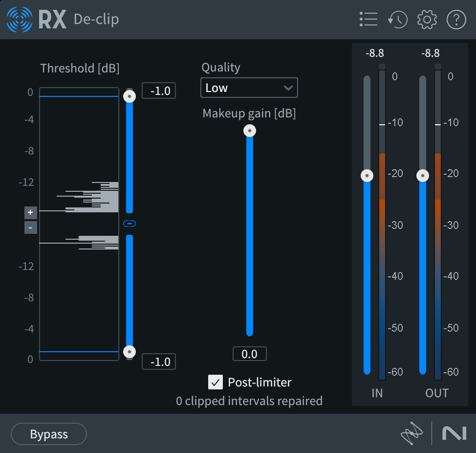
Task: Open the preset list menu
Action: coord(368,20)
